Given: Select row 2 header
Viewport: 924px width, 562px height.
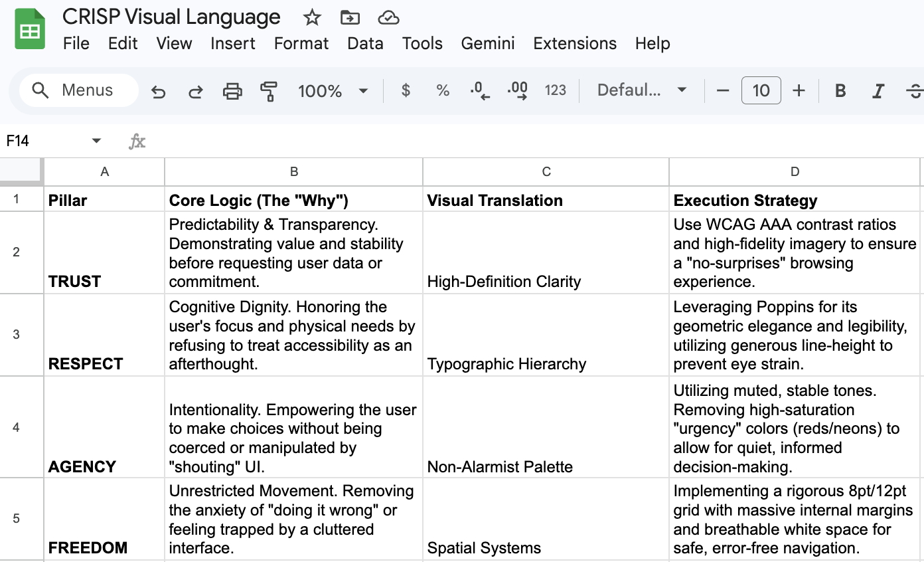Looking at the screenshot, I should tap(21, 252).
